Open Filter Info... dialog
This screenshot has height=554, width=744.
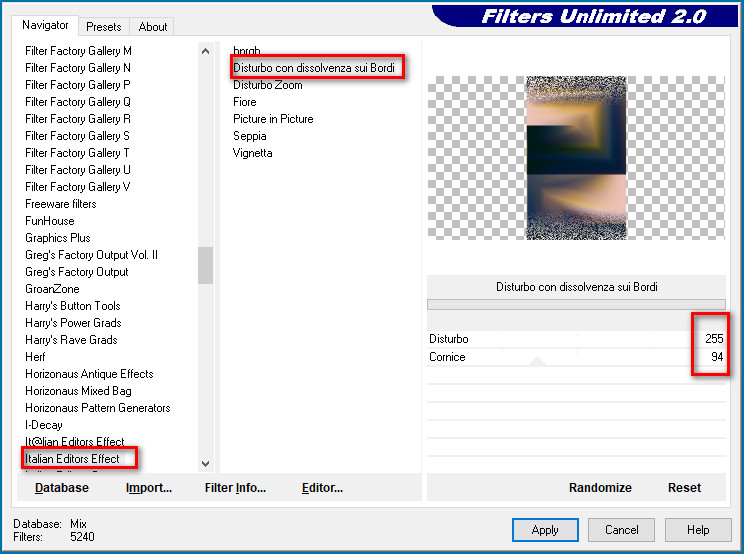point(235,488)
